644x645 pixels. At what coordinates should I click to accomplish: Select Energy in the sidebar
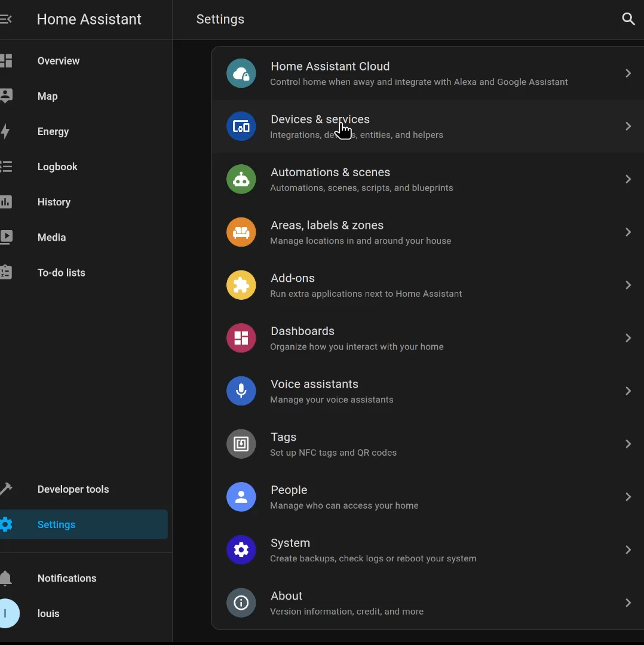tap(84, 131)
